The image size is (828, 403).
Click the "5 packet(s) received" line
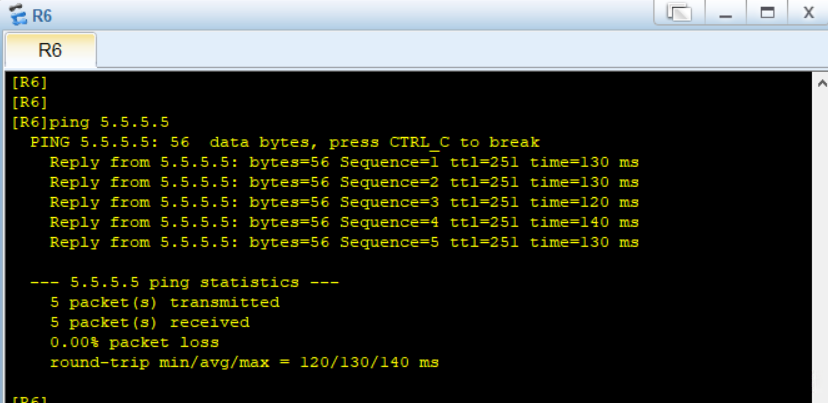pos(149,322)
